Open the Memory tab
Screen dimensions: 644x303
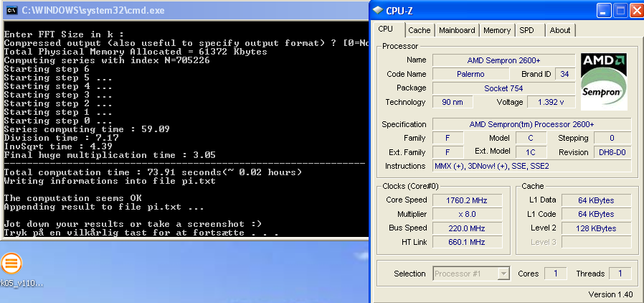click(x=497, y=30)
